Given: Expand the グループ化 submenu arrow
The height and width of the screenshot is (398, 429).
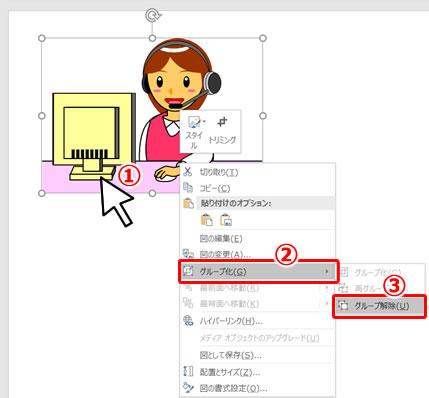Looking at the screenshot, I should 327,272.
